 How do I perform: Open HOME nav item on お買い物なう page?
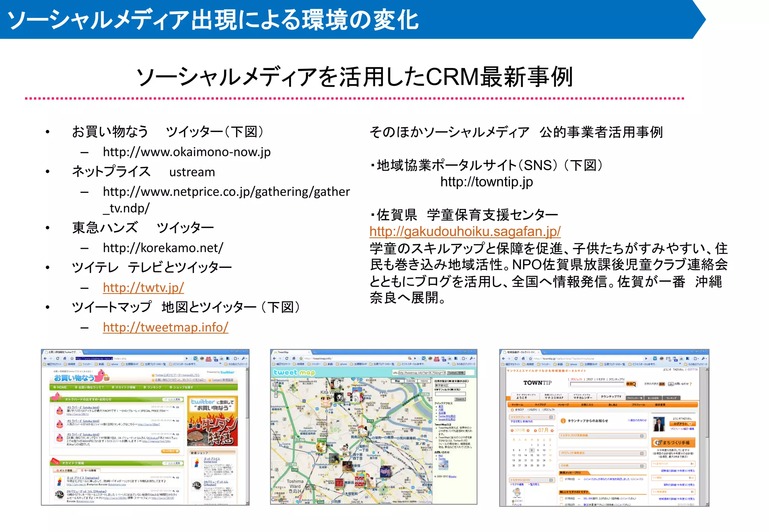(x=60, y=387)
